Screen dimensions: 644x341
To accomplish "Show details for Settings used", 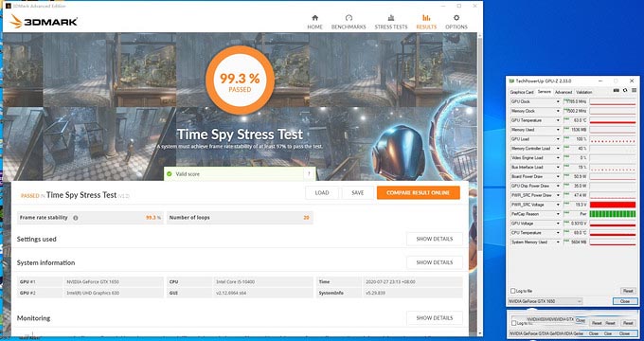I will 435,239.
